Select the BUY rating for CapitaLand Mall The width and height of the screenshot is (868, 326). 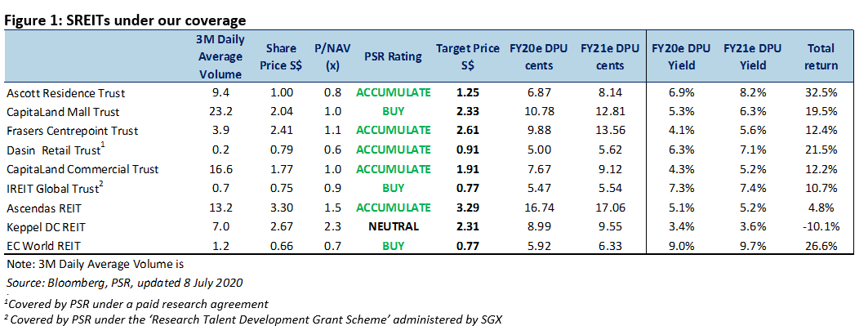coord(393,112)
